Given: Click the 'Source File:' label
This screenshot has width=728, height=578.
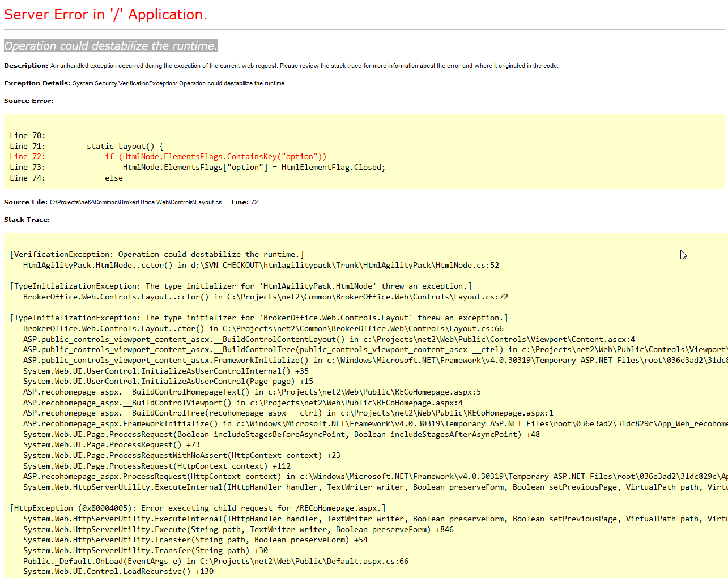Looking at the screenshot, I should click(25, 202).
